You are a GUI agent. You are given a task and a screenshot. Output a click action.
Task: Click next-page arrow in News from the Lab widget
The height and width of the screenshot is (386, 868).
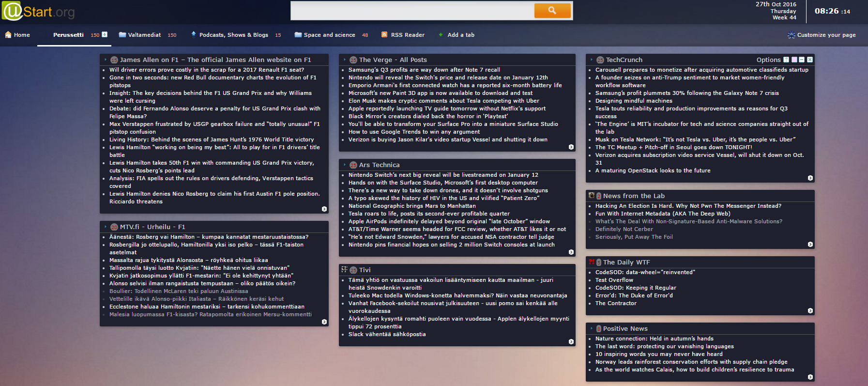click(x=810, y=245)
